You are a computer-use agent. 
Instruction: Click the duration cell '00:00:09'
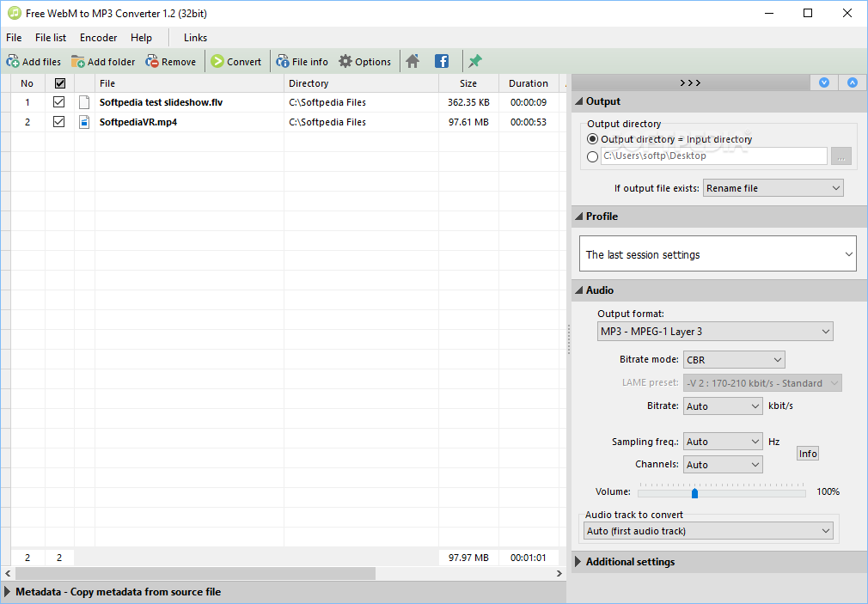529,102
